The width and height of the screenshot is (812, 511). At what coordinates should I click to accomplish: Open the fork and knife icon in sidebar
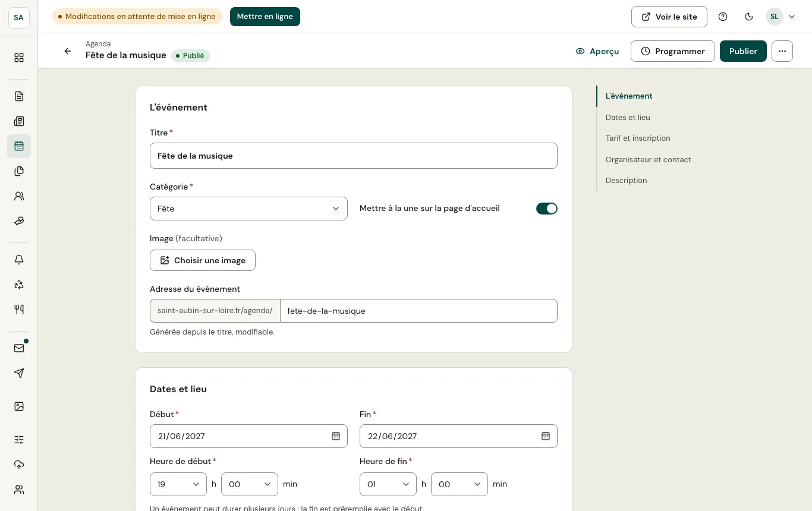pos(19,310)
